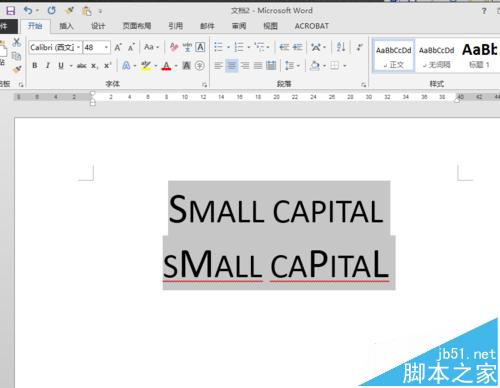Open the 审阅 (Review) tab
Image resolution: width=500 pixels, height=388 pixels.
[x=239, y=26]
